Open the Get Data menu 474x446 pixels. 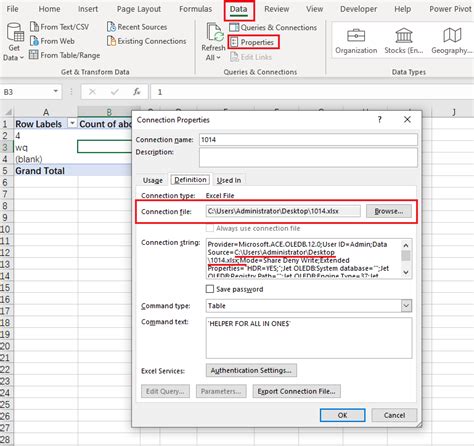[x=14, y=42]
